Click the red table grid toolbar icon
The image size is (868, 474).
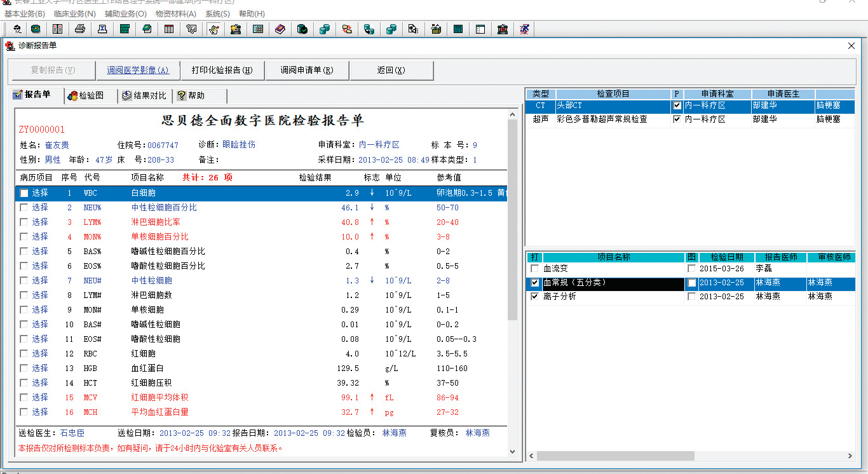[169, 29]
